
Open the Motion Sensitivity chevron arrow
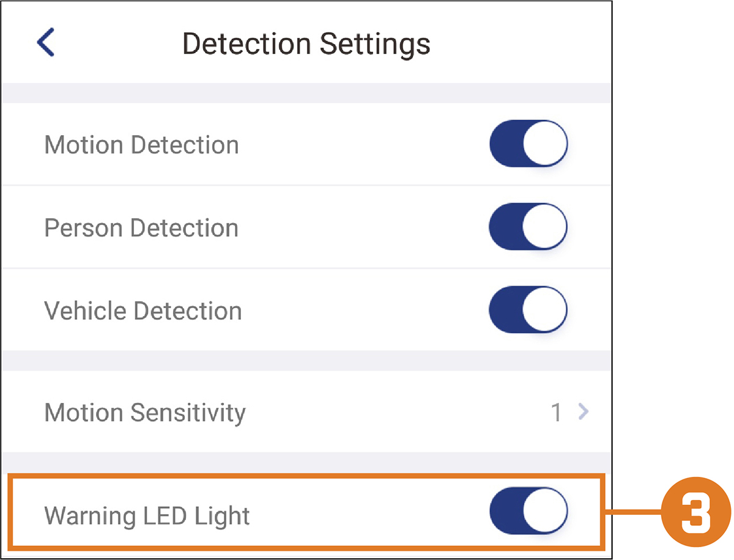pos(583,413)
